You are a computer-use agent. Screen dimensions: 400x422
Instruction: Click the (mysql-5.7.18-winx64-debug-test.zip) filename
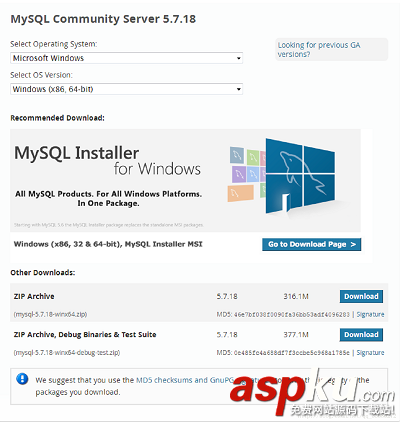point(67,353)
